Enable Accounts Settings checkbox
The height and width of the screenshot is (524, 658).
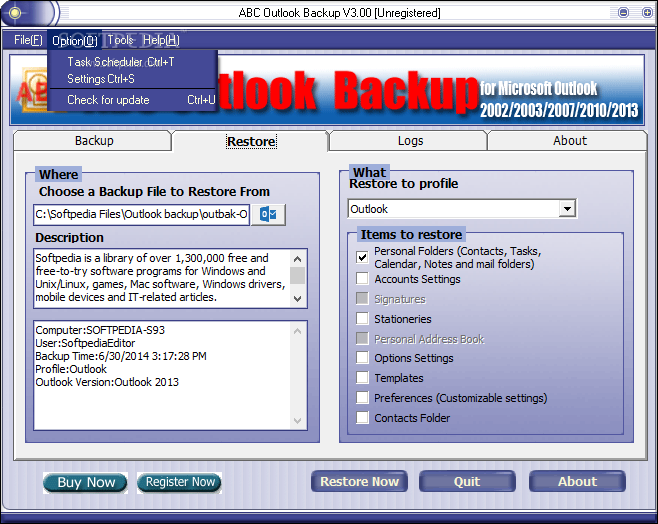coord(362,278)
